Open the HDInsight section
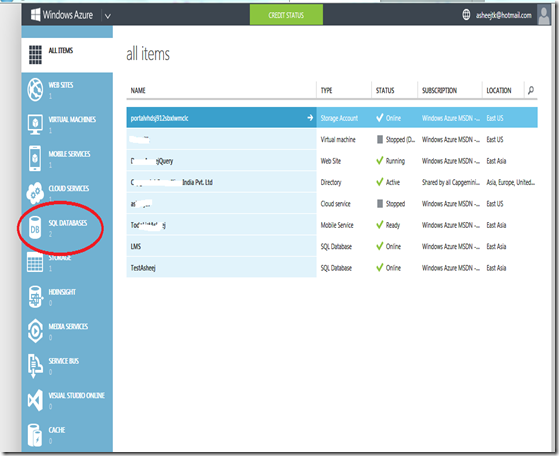 click(x=62, y=292)
